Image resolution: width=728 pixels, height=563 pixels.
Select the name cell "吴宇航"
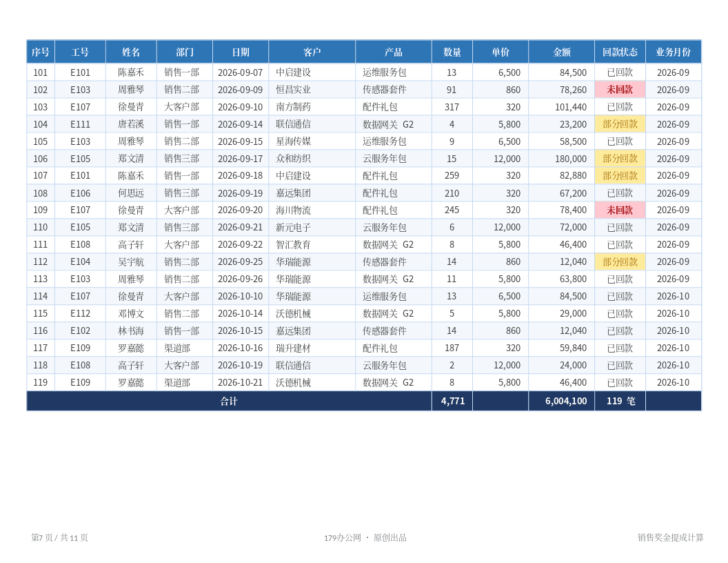pyautogui.click(x=131, y=261)
